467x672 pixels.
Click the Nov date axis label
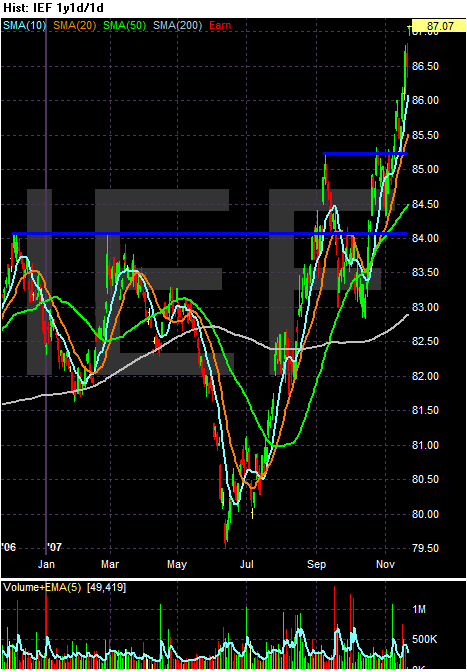click(x=385, y=564)
